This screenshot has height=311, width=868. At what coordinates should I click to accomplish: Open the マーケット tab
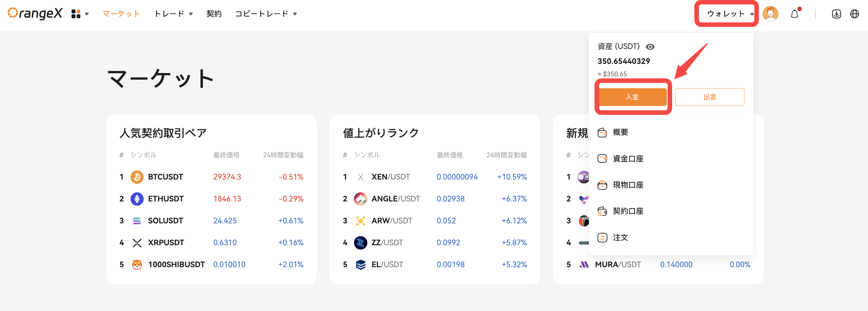(121, 14)
